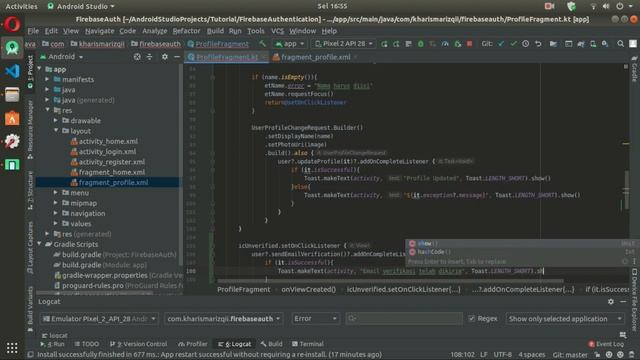Toggle Build Variants tool window stripe
Viewport: 640px width, 360px height.
tap(30, 310)
